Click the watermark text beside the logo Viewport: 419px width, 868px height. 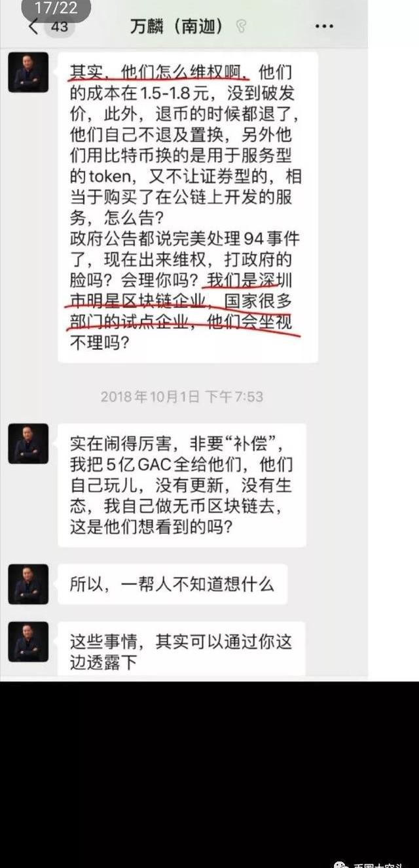coord(379,864)
